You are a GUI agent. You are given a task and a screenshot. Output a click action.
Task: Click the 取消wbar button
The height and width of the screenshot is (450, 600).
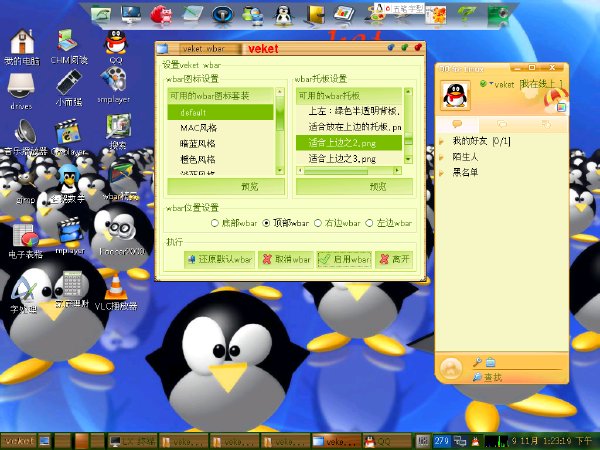[286, 259]
